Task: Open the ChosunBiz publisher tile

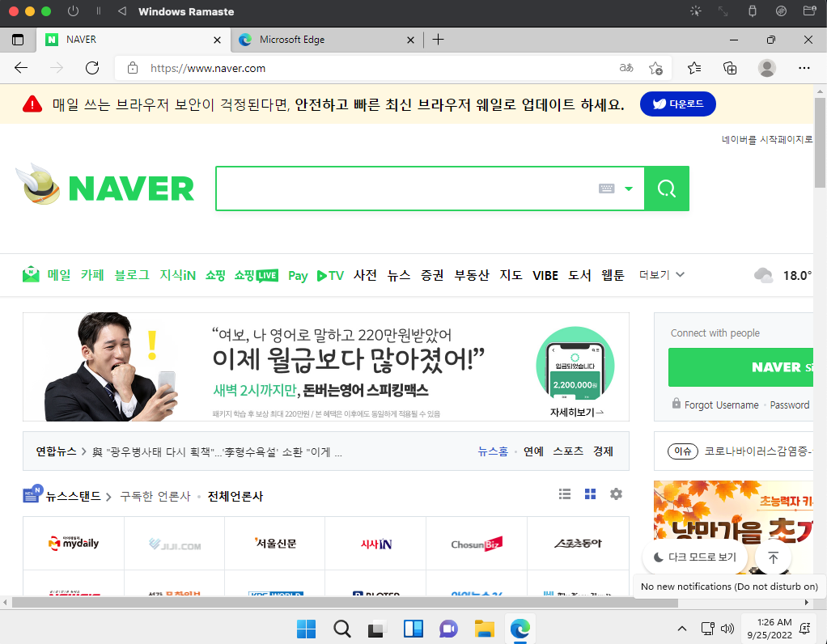Action: [477, 543]
